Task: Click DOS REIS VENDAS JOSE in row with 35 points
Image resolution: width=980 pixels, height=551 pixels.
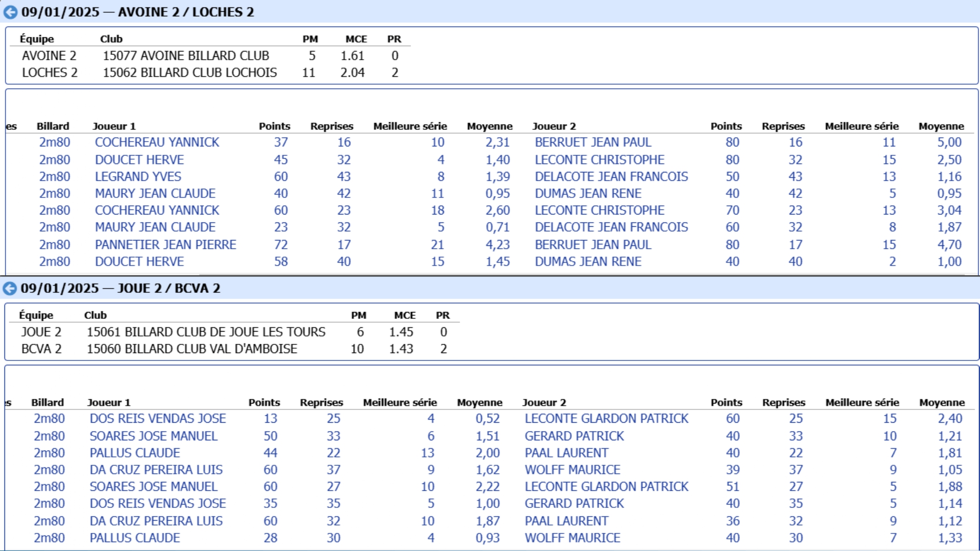Action: point(157,503)
